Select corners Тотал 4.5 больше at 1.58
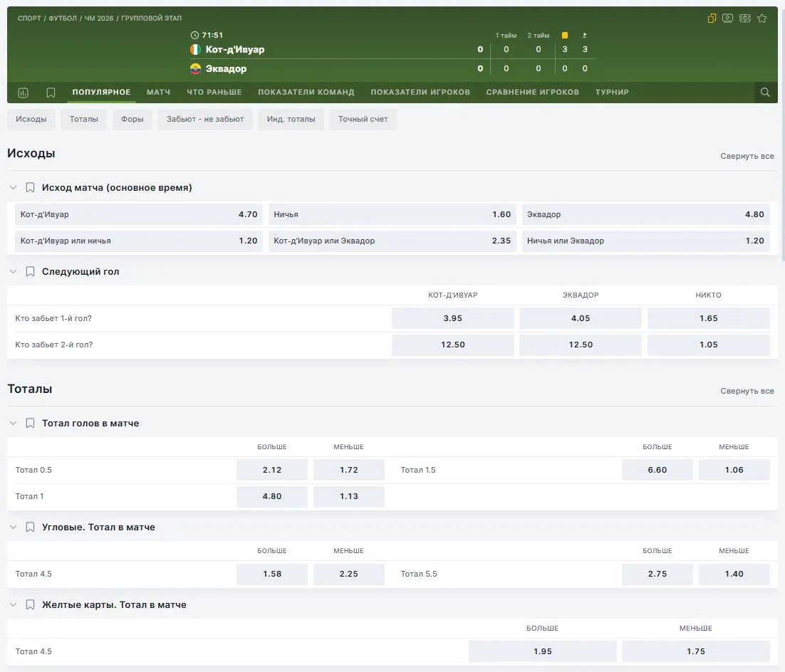 click(x=272, y=574)
